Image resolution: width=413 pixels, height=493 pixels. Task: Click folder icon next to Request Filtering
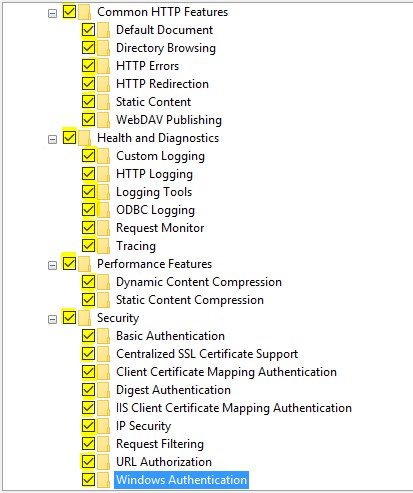coord(104,444)
